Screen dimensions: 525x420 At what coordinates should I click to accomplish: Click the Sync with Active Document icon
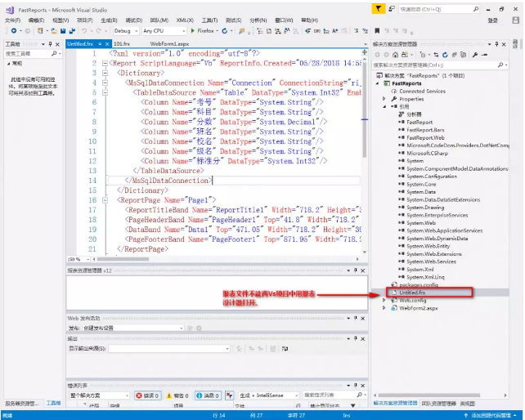tap(436, 55)
